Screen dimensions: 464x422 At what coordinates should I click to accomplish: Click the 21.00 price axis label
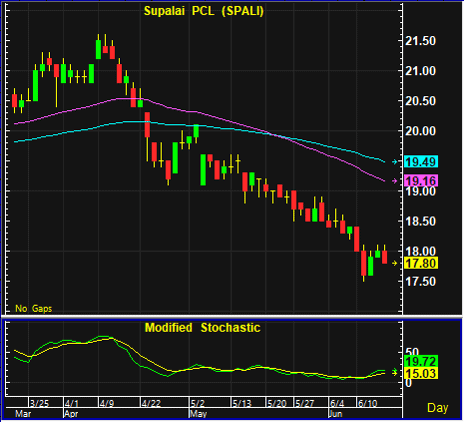420,71
